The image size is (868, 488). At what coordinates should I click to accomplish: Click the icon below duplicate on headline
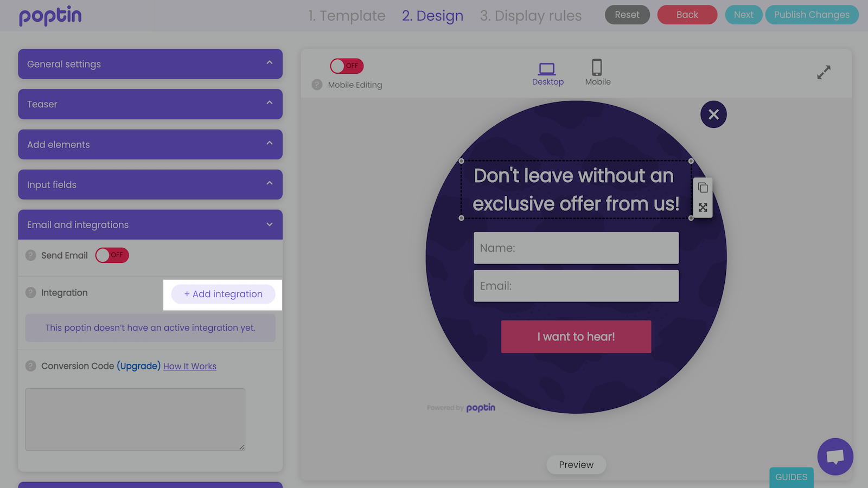coord(703,208)
